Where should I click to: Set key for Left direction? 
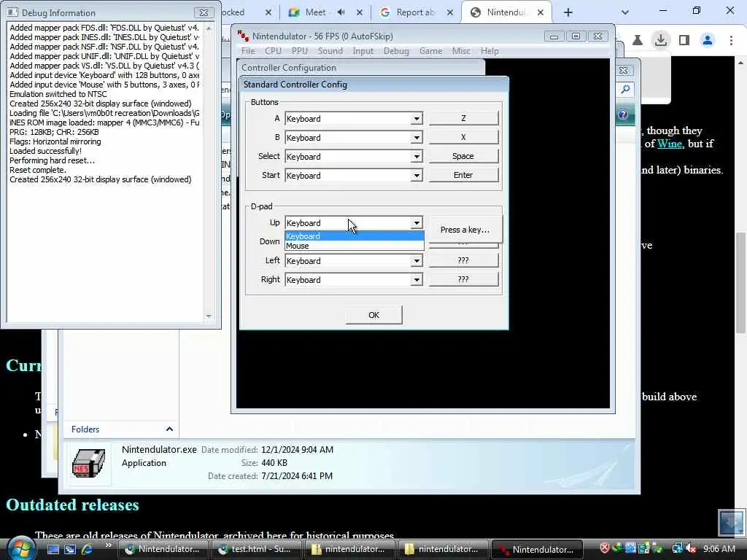tap(463, 260)
